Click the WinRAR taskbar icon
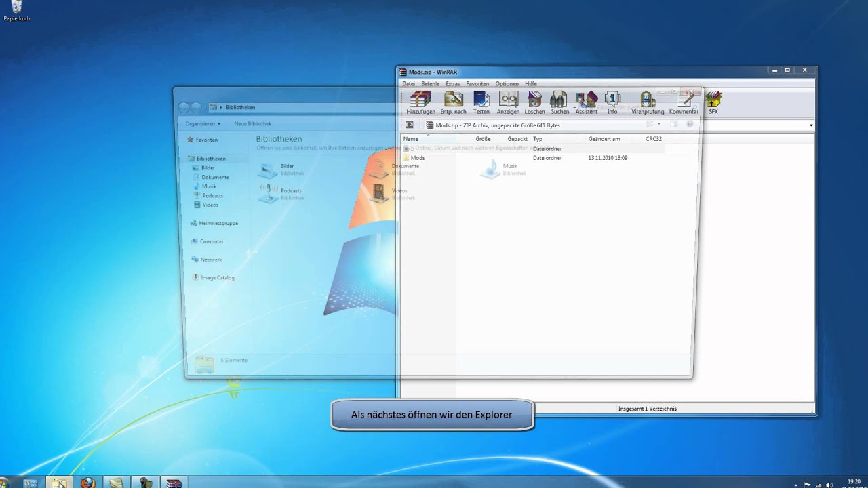The height and width of the screenshot is (488, 868). coord(174,483)
